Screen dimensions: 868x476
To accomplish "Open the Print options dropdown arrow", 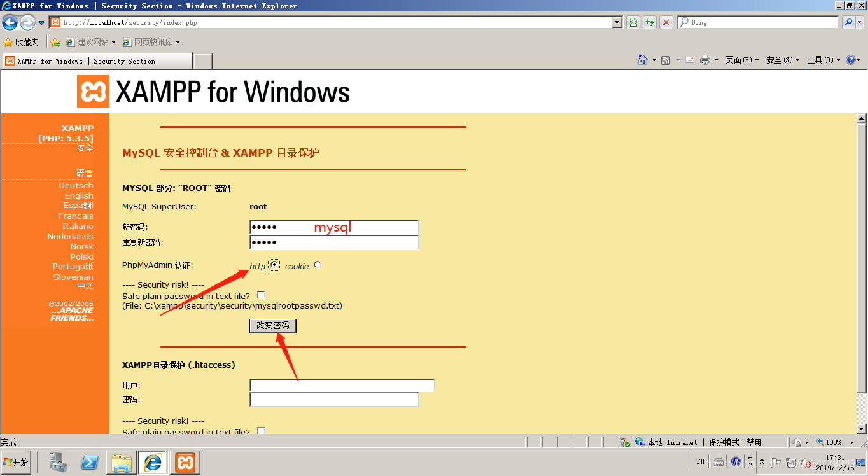I will tap(717, 60).
